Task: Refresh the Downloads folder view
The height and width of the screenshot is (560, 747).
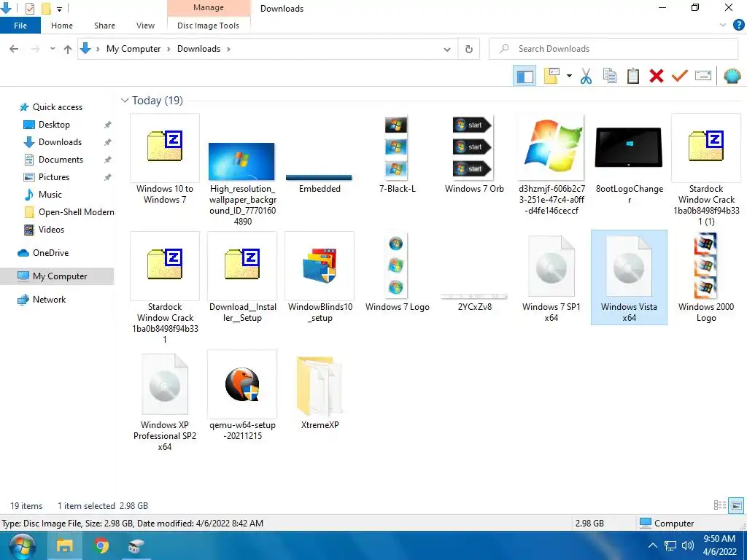Action: pos(469,49)
